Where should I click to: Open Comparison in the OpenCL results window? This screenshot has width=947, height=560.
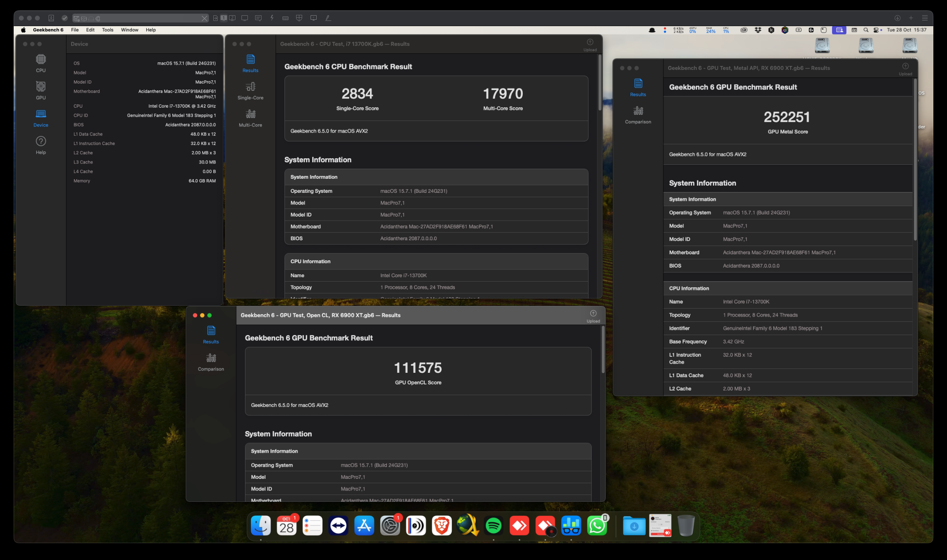[x=211, y=361]
